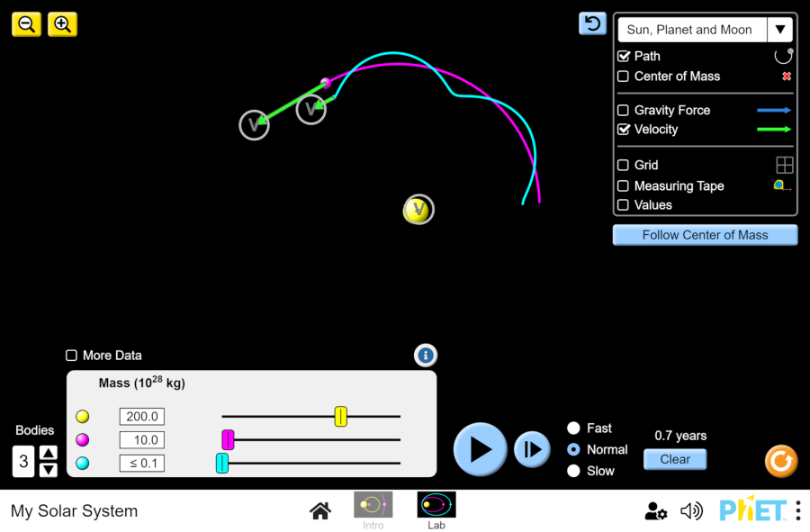Click the moon's velocity vector handle
Image resolution: width=810 pixels, height=532 pixels.
311,110
